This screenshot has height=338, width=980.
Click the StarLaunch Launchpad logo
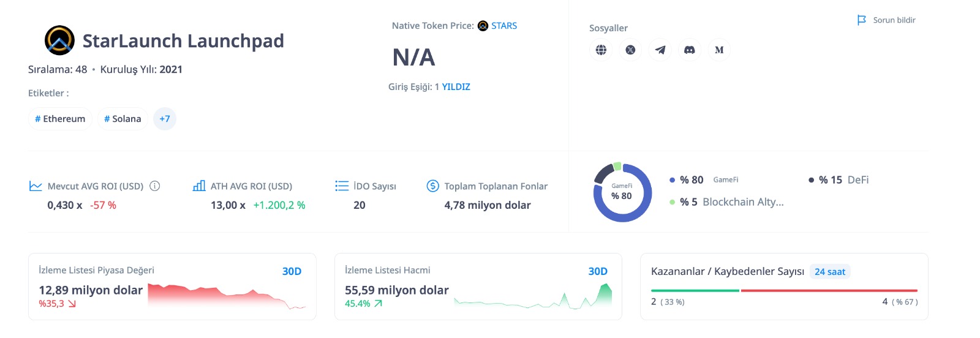(x=59, y=40)
